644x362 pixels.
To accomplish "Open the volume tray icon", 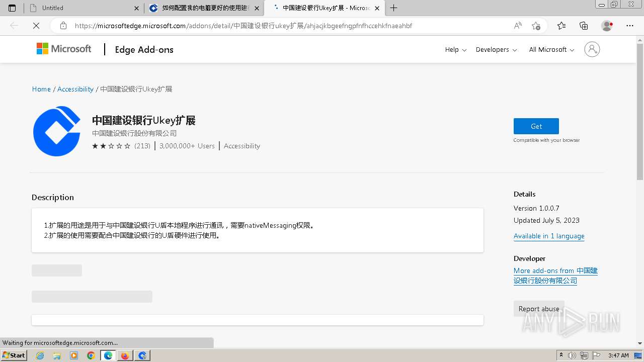I will pos(572,355).
